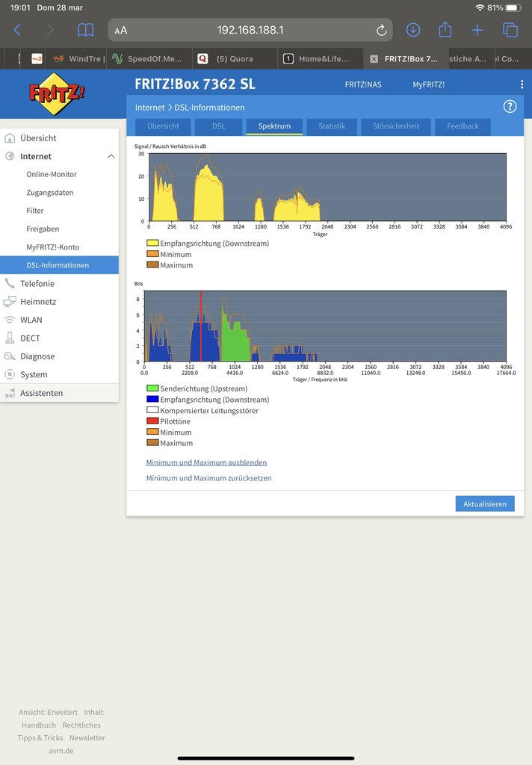Click the green Senderichtung legend swatch

[x=152, y=388]
